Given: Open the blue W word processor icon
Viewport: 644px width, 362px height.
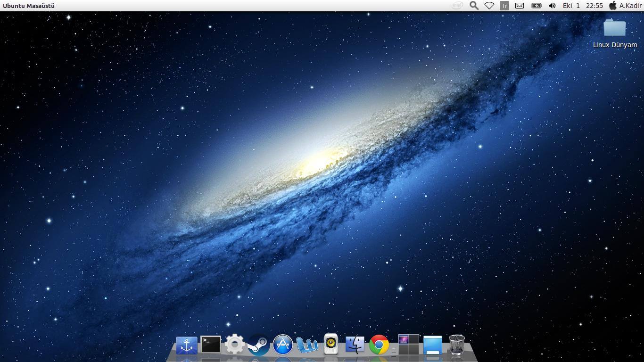Looking at the screenshot, I should pos(307,345).
